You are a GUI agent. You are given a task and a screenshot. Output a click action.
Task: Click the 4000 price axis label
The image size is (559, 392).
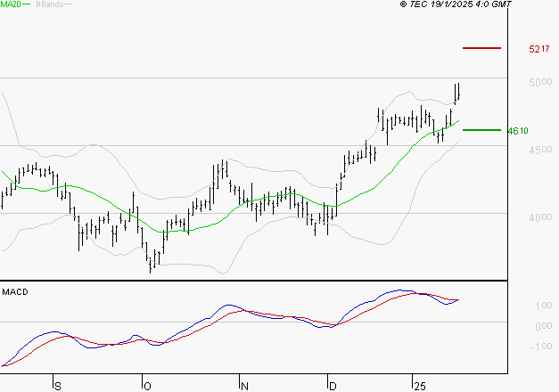click(x=540, y=217)
